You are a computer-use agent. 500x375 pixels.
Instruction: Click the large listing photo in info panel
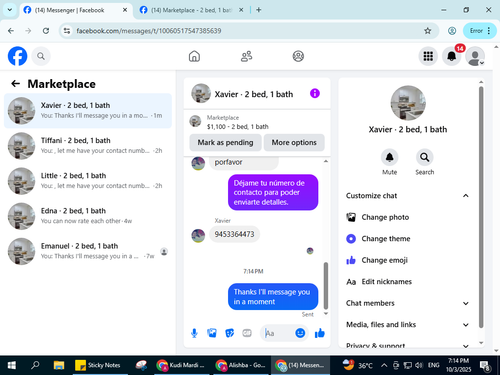click(408, 103)
